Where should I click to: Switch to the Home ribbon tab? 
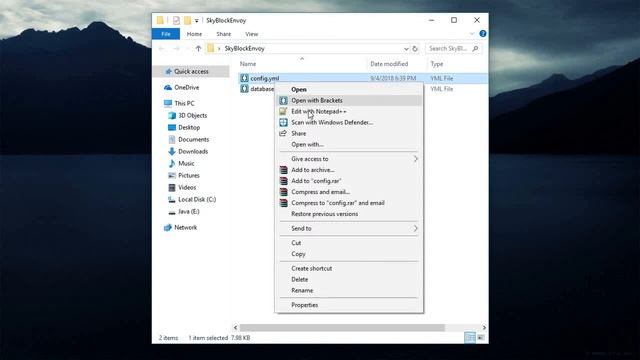(x=194, y=34)
